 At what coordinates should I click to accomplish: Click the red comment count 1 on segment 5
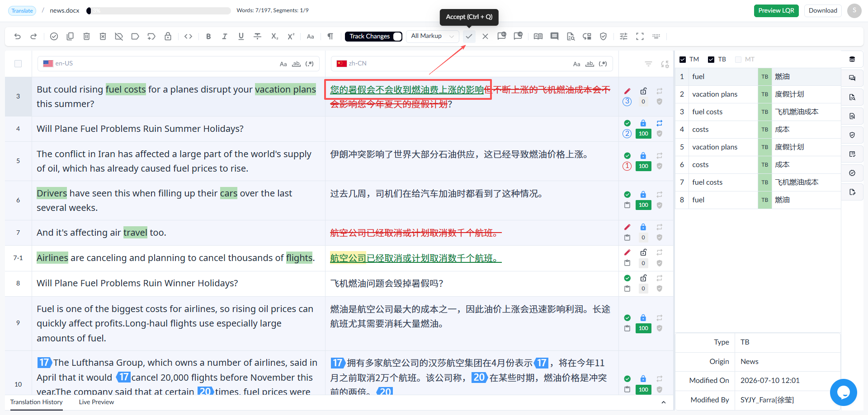click(627, 166)
